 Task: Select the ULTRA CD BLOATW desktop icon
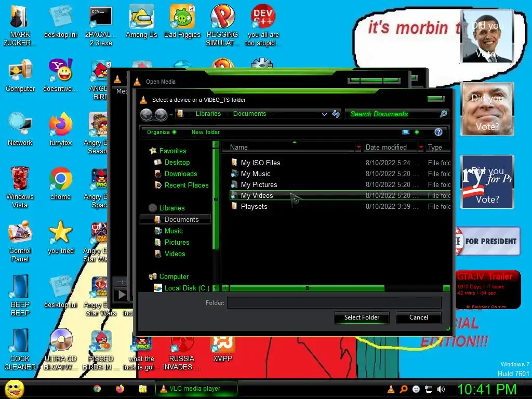tap(60, 350)
